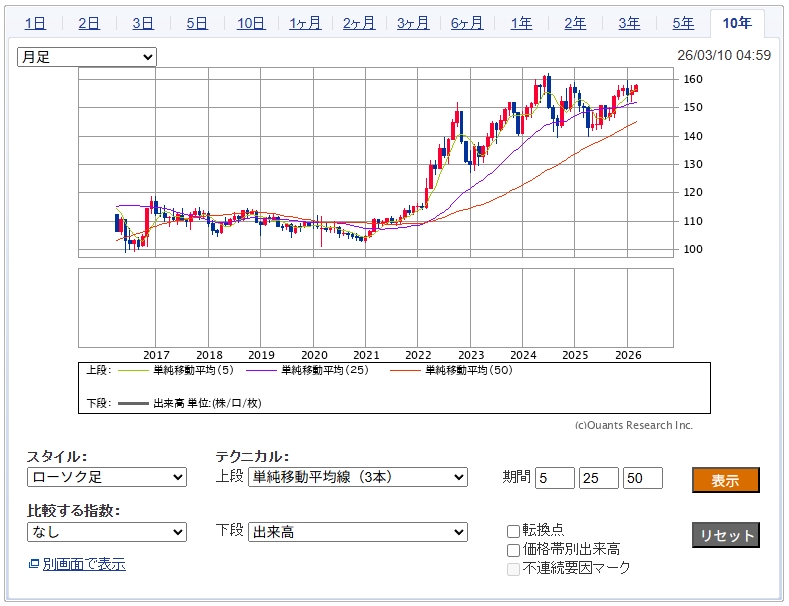
Task: Select the 1年 chart tab
Action: (521, 23)
